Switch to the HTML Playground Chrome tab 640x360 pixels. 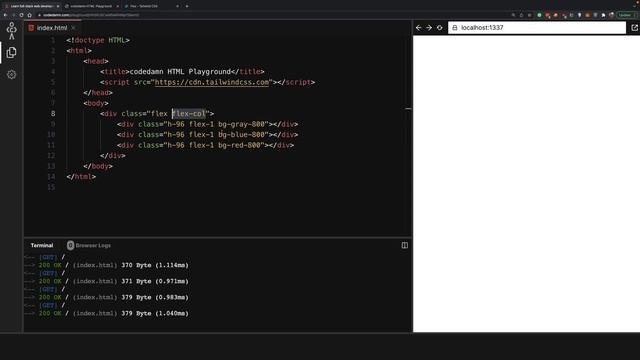click(x=91, y=6)
